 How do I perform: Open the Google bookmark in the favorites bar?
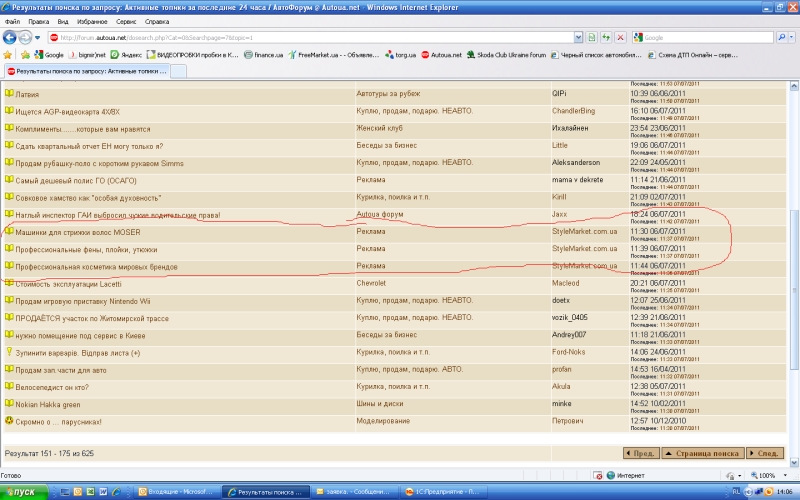point(48,55)
